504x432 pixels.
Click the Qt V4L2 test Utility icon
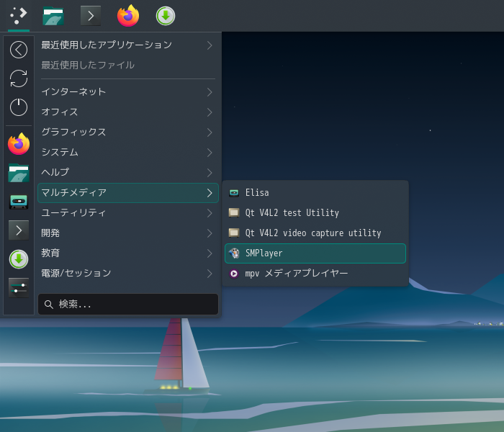[x=234, y=213]
